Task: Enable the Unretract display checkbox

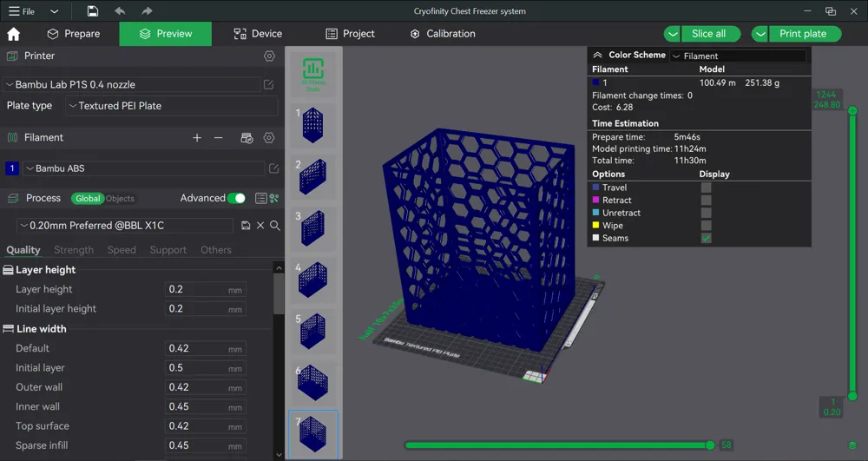Action: point(706,213)
